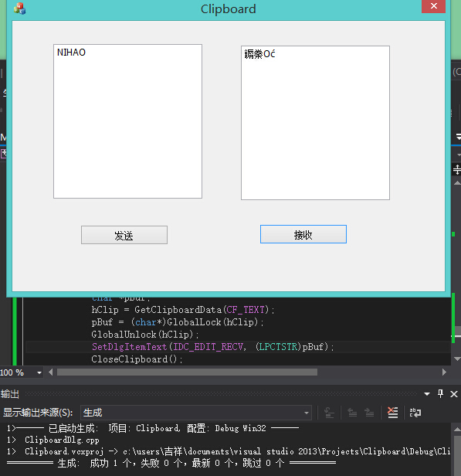Click the code editor horizontal scrollbar thumb
The height and width of the screenshot is (476, 461).
pyautogui.click(x=187, y=372)
